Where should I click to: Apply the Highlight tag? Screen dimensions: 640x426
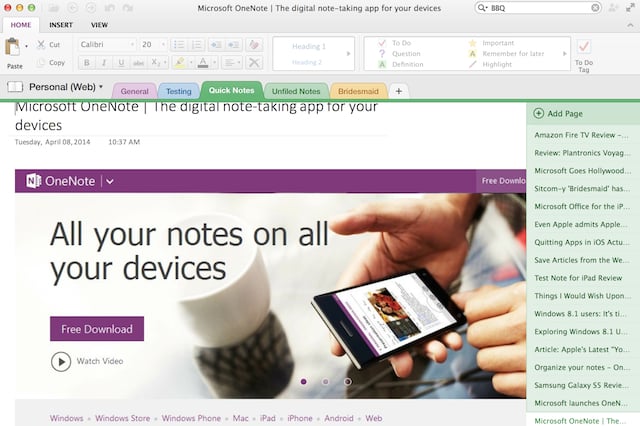pyautogui.click(x=490, y=64)
